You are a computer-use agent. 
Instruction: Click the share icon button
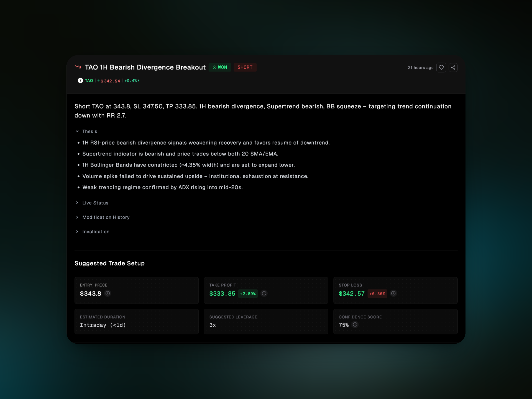tap(453, 68)
